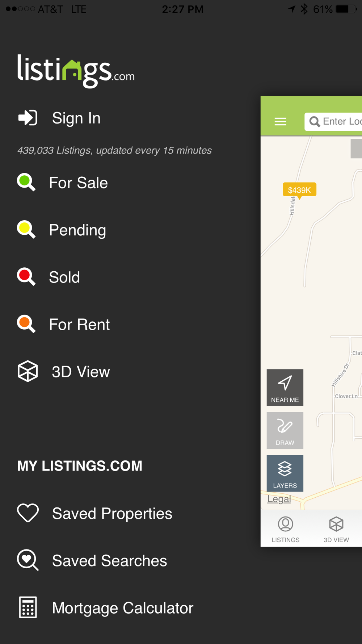
Task: Open Saved Properties heart icon
Action: click(x=28, y=513)
